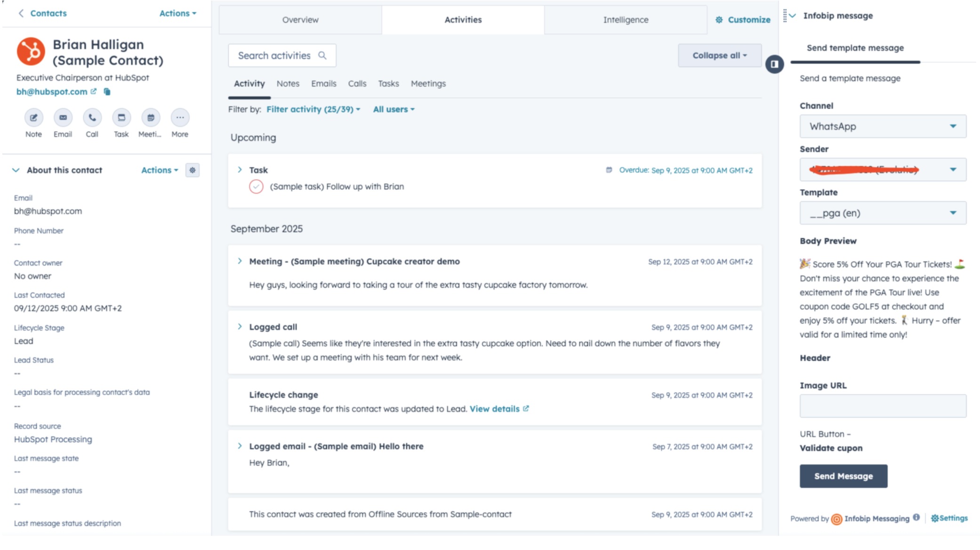Viewport: 980px width, 550px height.
Task: Expand the Logged call activity entry
Action: [240, 327]
